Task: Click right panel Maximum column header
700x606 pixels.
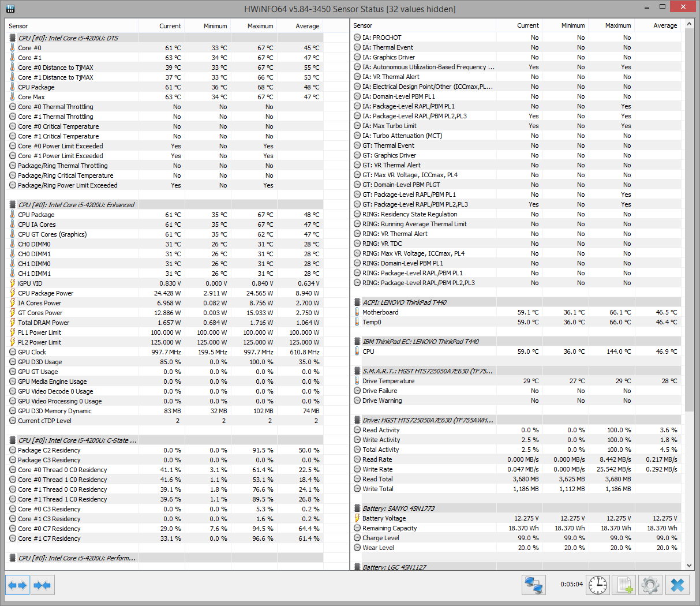Action: pos(612,25)
